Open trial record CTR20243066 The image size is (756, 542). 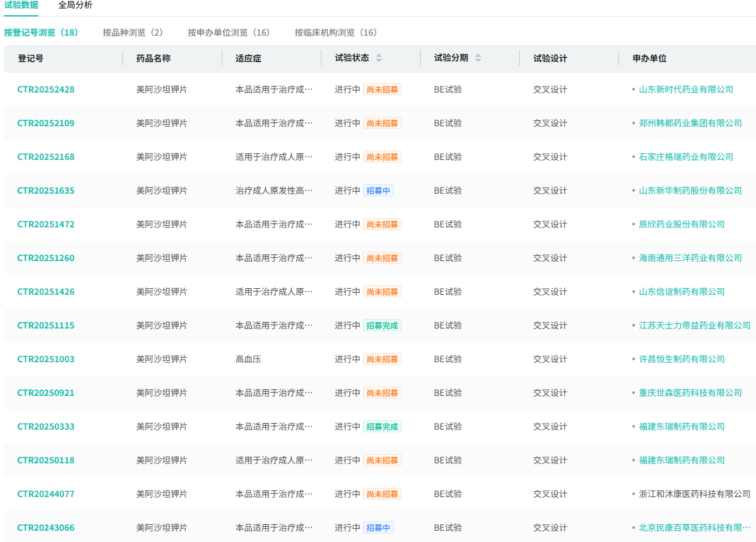(x=46, y=527)
